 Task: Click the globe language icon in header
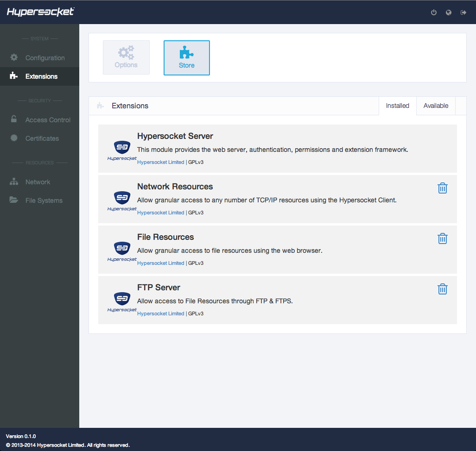pyautogui.click(x=448, y=13)
